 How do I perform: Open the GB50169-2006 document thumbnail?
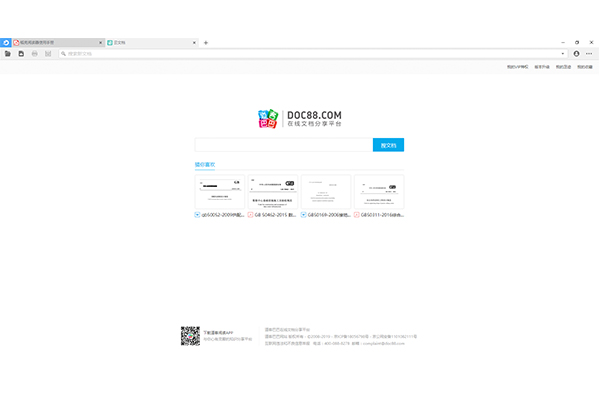[x=326, y=192]
